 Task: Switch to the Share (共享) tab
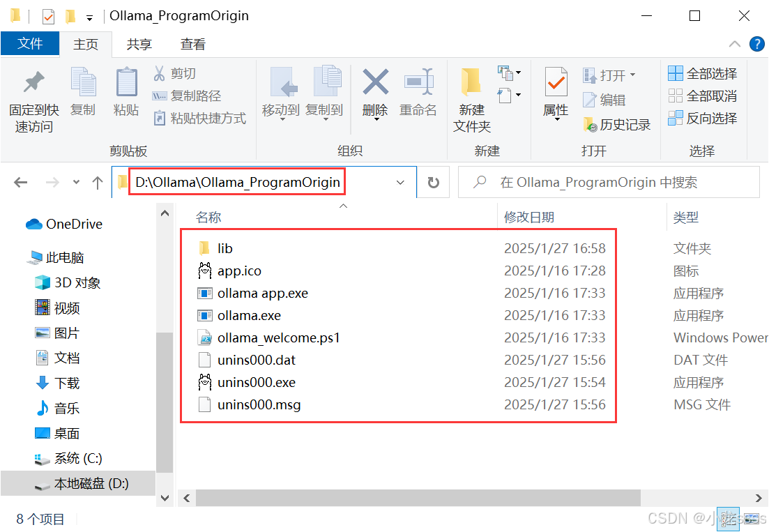coord(139,44)
